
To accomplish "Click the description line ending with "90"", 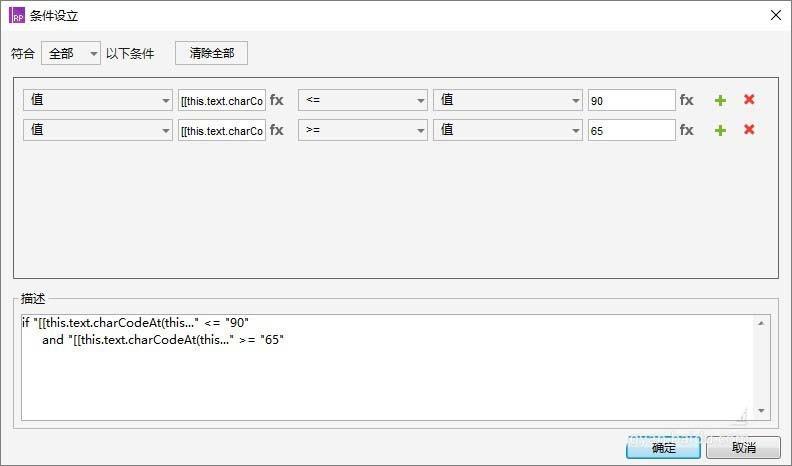I will (135, 323).
